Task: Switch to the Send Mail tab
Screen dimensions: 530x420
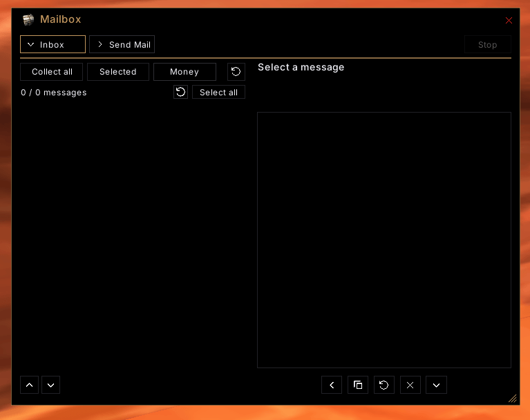Action: 122,44
